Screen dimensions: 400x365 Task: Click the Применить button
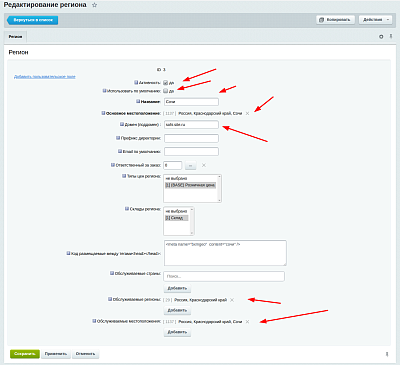(56, 354)
